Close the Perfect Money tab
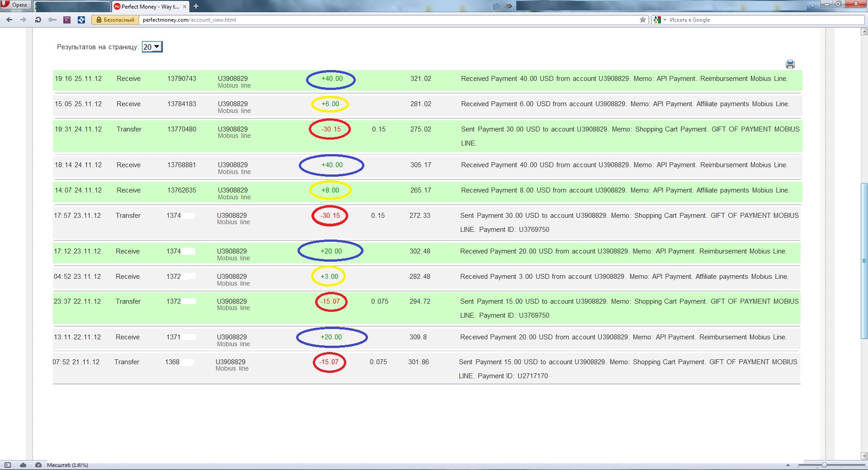Screen dimensions: 868x470 pos(184,7)
